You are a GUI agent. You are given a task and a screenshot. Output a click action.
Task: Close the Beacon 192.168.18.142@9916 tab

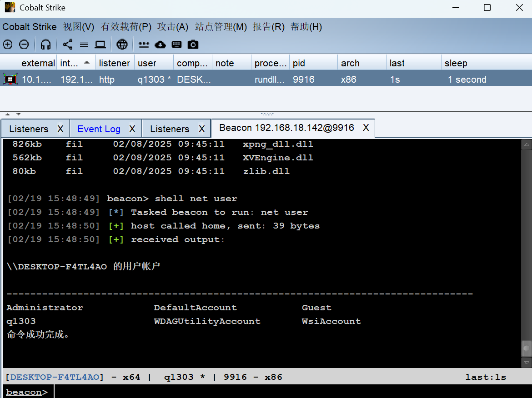click(366, 128)
